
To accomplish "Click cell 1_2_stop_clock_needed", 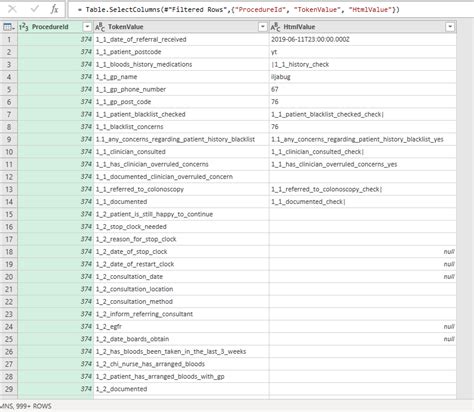I will pyautogui.click(x=181, y=227).
